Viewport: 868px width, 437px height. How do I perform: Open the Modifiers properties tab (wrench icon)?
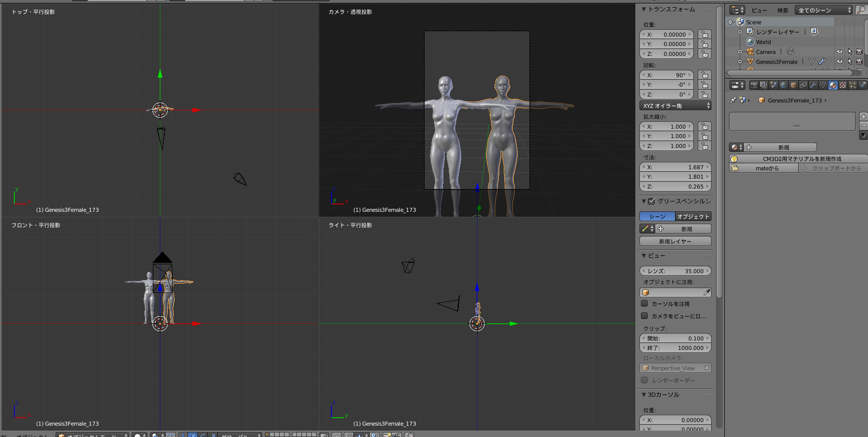coord(813,85)
